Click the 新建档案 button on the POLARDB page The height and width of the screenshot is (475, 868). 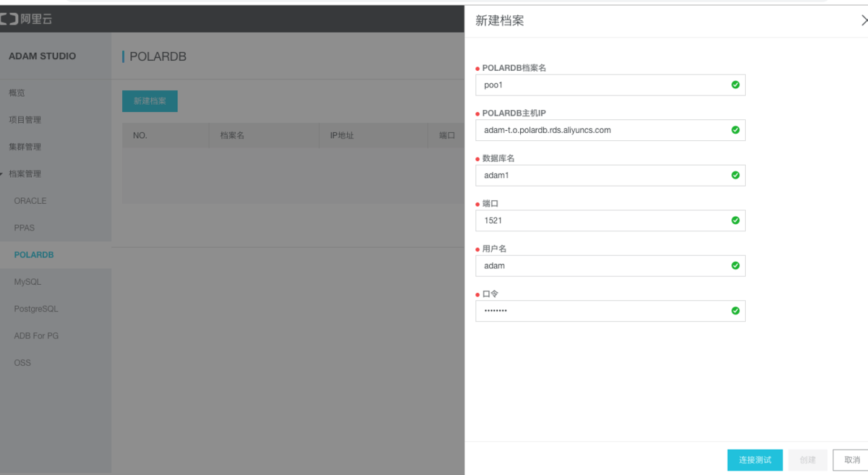(x=150, y=101)
